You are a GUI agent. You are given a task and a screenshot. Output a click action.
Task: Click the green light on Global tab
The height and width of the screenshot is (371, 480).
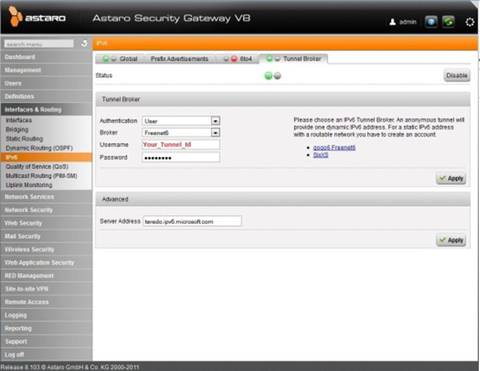pyautogui.click(x=106, y=59)
